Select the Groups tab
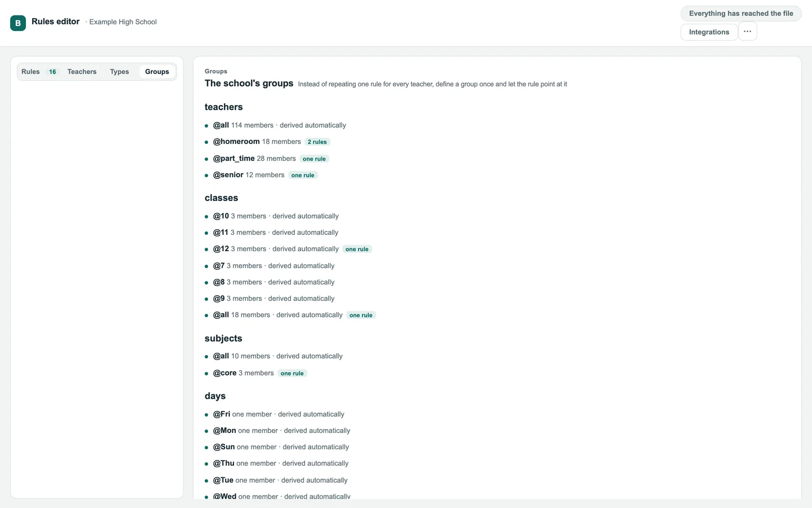Viewport: 812px width, 508px height. point(157,72)
